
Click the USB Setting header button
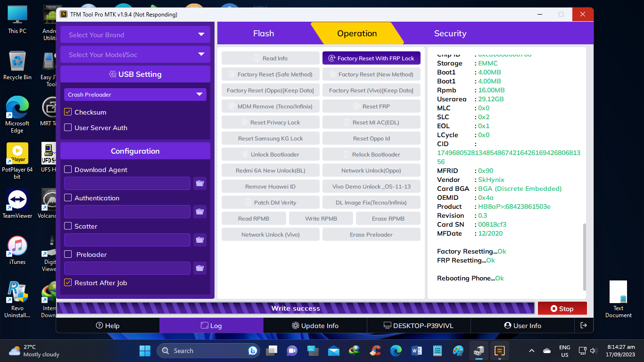135,74
